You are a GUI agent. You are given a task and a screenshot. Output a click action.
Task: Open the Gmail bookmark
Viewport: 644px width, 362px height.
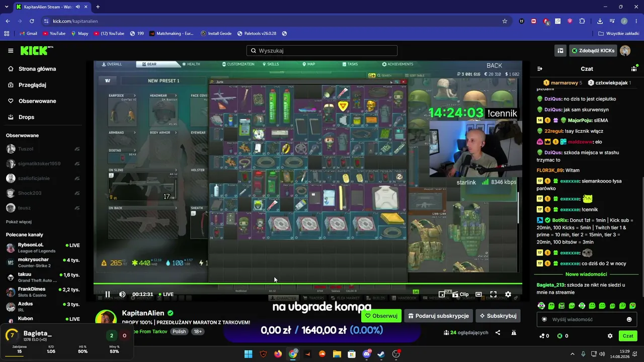coord(28,34)
